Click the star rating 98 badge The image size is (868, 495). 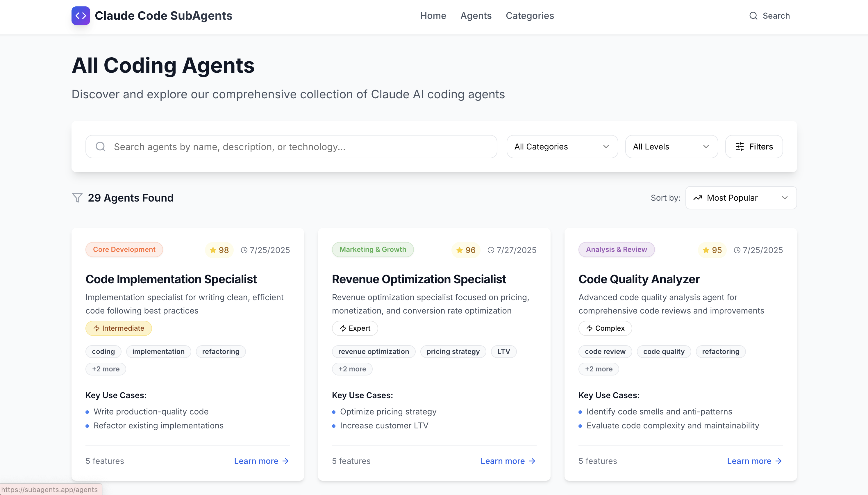[219, 250]
